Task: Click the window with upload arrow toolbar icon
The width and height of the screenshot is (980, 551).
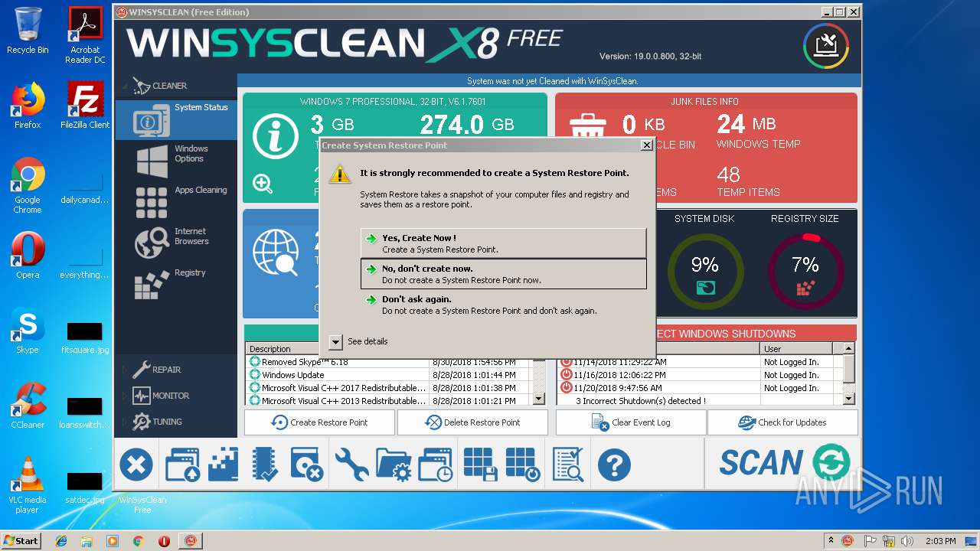Action: pos(182,465)
